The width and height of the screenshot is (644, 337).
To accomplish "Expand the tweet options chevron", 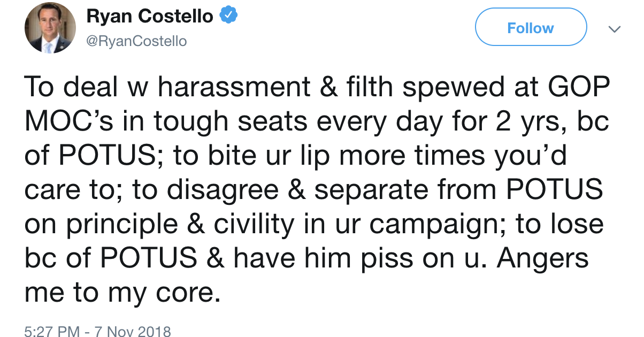I will [x=615, y=29].
